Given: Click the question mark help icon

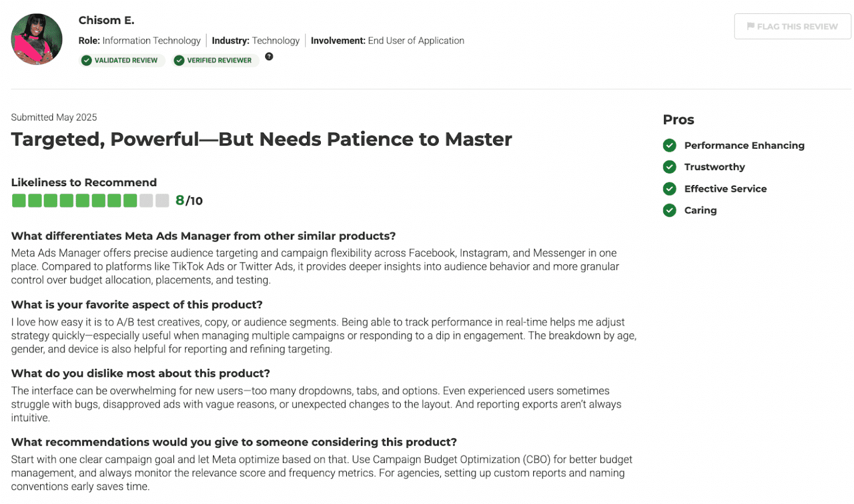Looking at the screenshot, I should click(269, 57).
